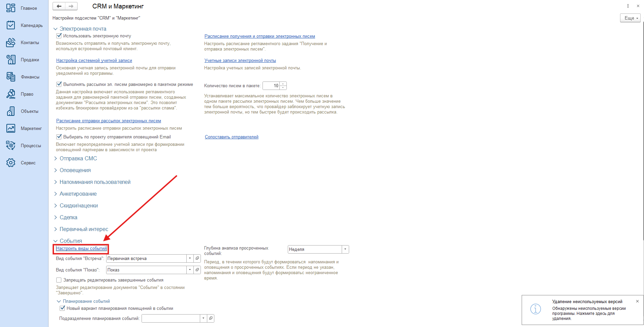Toggle 'Выбирать по проекту отправителя оповещений Email'
The image size is (644, 327).
(59, 137)
